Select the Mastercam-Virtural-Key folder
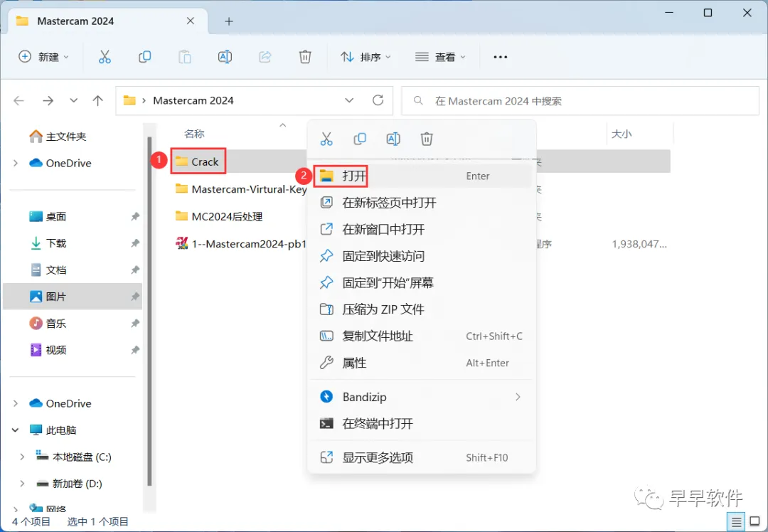Screen dimensions: 768x532 tap(241, 189)
